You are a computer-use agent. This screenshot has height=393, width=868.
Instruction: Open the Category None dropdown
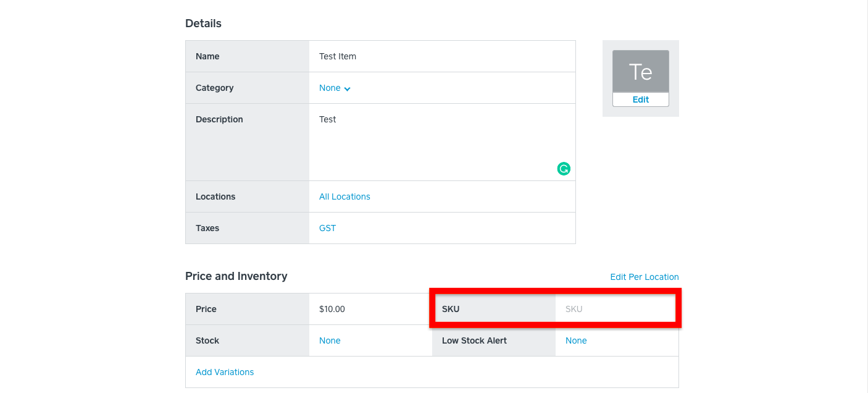330,88
